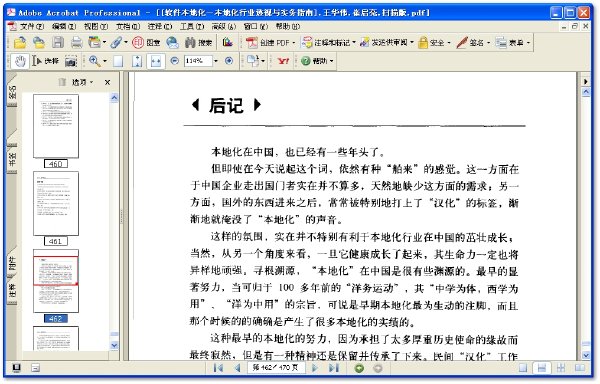Viewport: 600px width, 384px height.
Task: Click the zoom percentage 114% field
Action: (198, 61)
